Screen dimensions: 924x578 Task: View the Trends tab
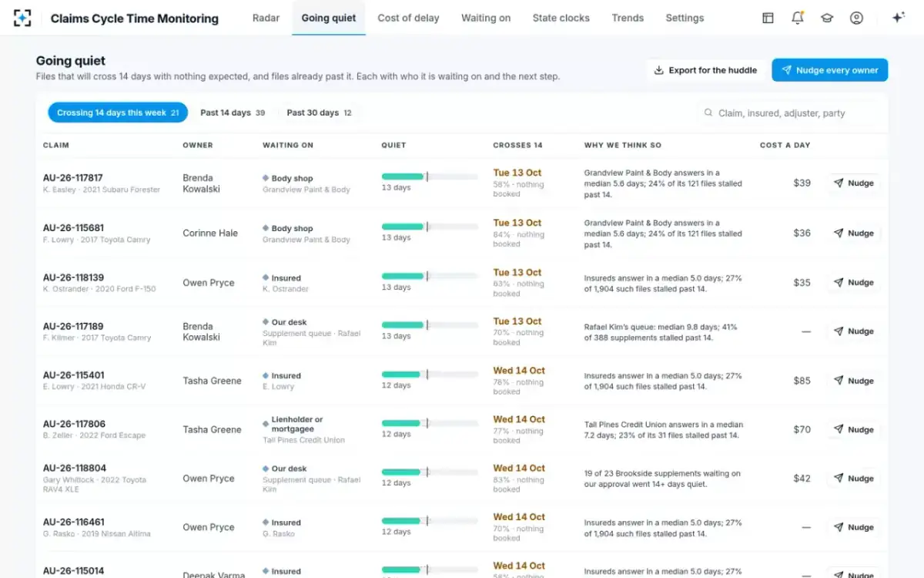(628, 18)
